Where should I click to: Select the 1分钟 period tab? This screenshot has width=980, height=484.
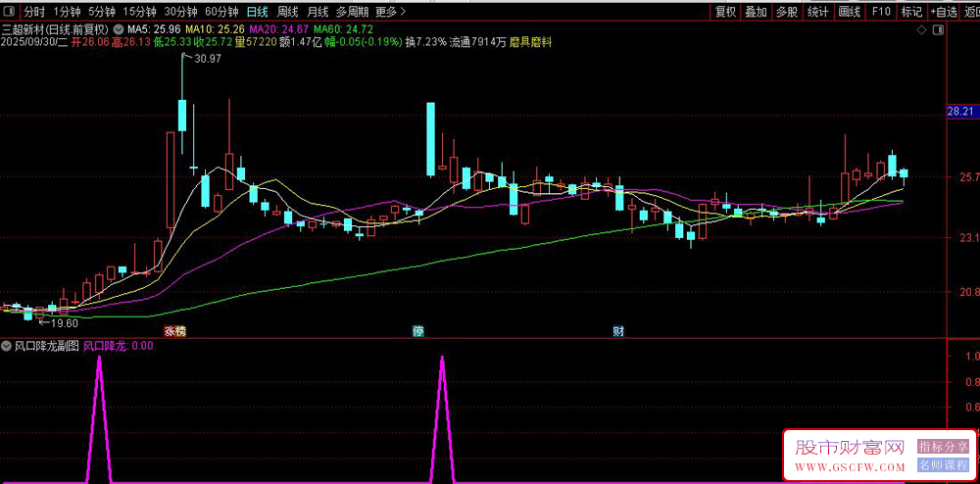click(66, 11)
